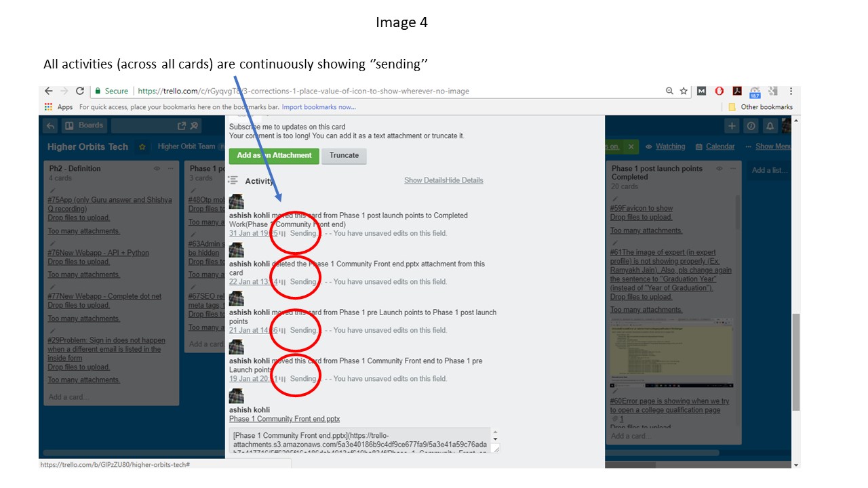Click the Activity list icon

click(233, 180)
